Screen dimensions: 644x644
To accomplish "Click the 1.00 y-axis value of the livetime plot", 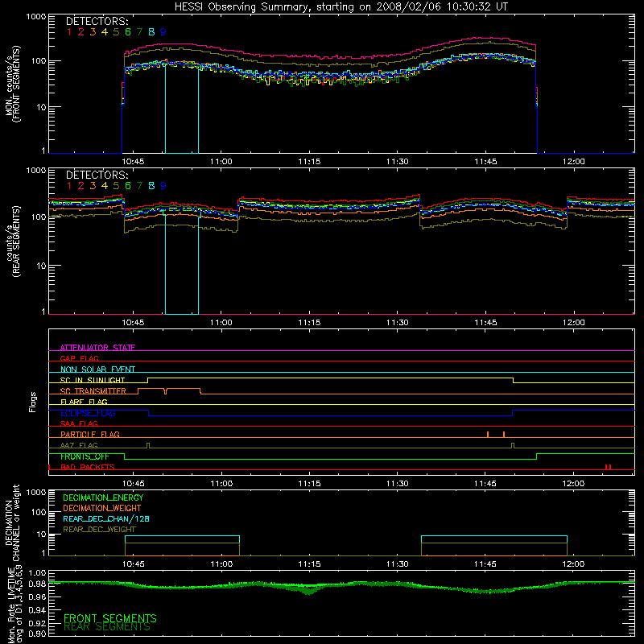I will (x=36, y=572).
